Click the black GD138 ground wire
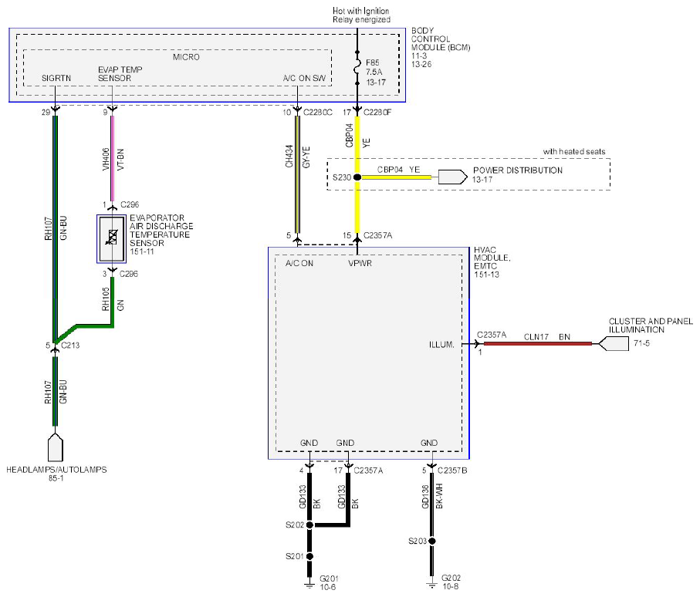The height and width of the screenshot is (597, 700). click(x=431, y=504)
